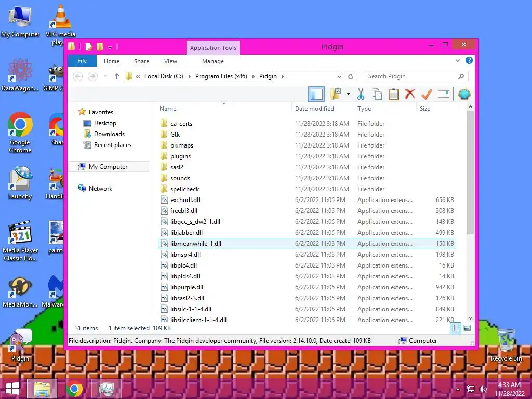Click the teal shell icon in toolbar

tap(464, 94)
